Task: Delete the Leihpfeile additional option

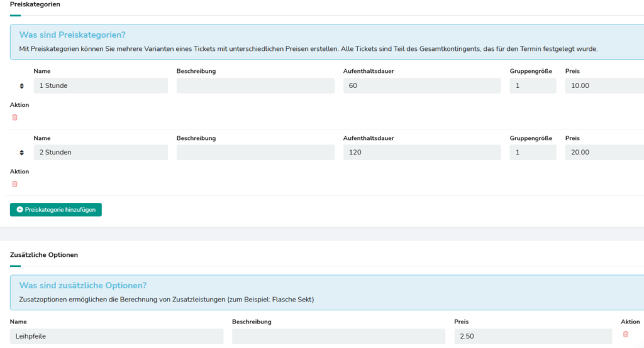Action: [625, 334]
